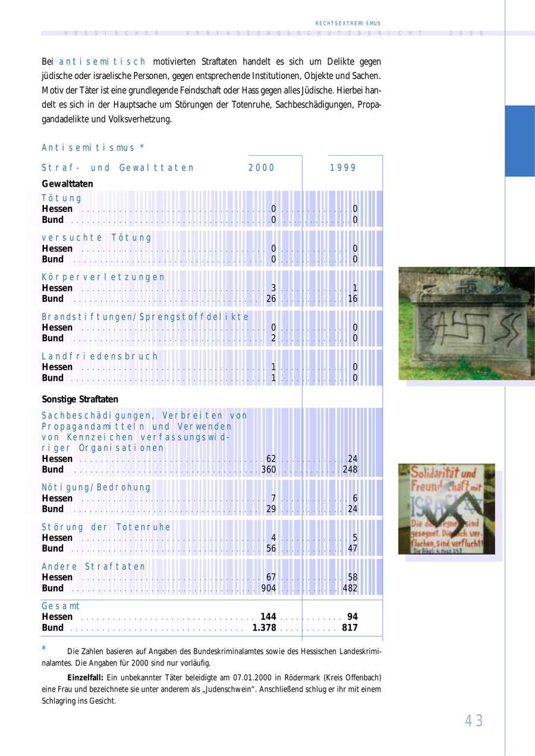Click the 'Andere Straftaten' category heading
Screen dimensions: 535x756
click(93, 566)
